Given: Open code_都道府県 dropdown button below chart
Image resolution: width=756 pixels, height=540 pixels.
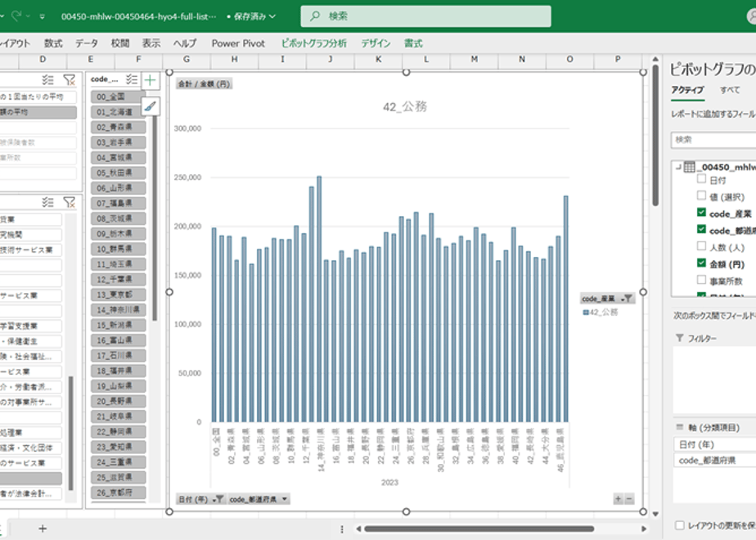Looking at the screenshot, I should click(259, 499).
